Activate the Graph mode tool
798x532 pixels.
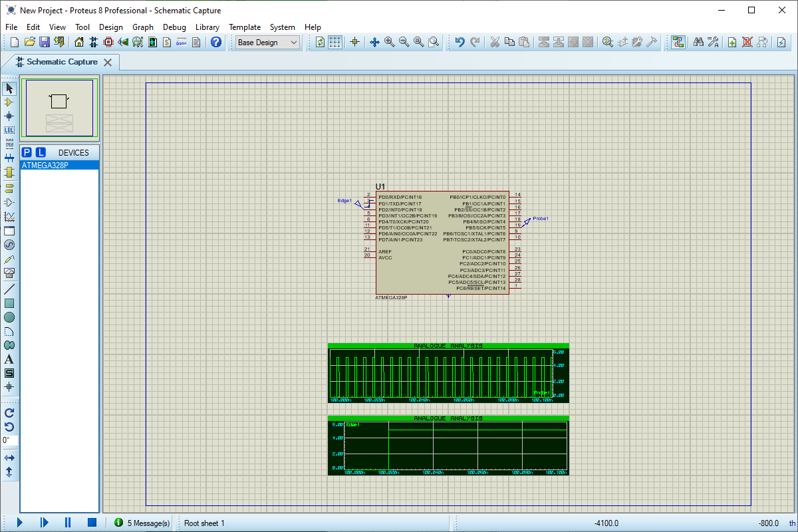point(9,217)
